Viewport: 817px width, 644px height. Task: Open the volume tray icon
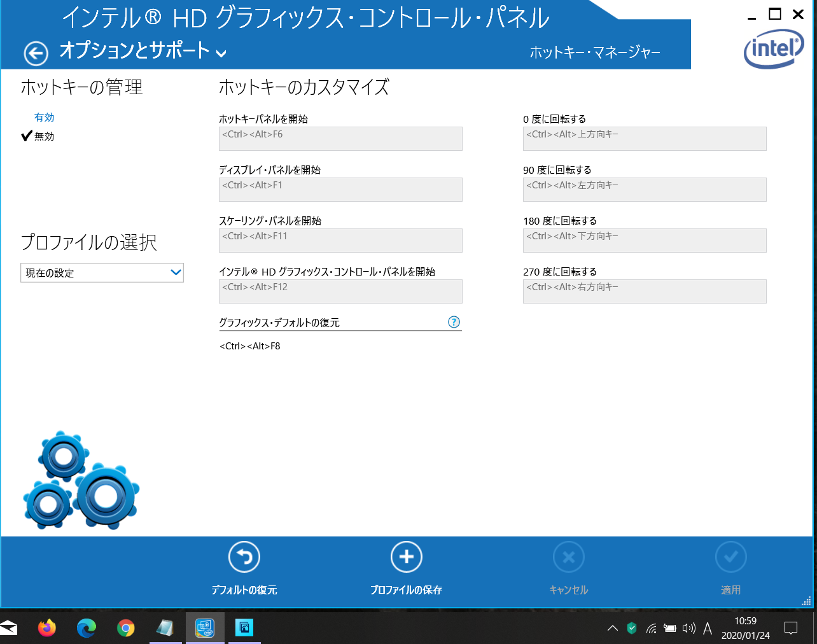click(688, 628)
